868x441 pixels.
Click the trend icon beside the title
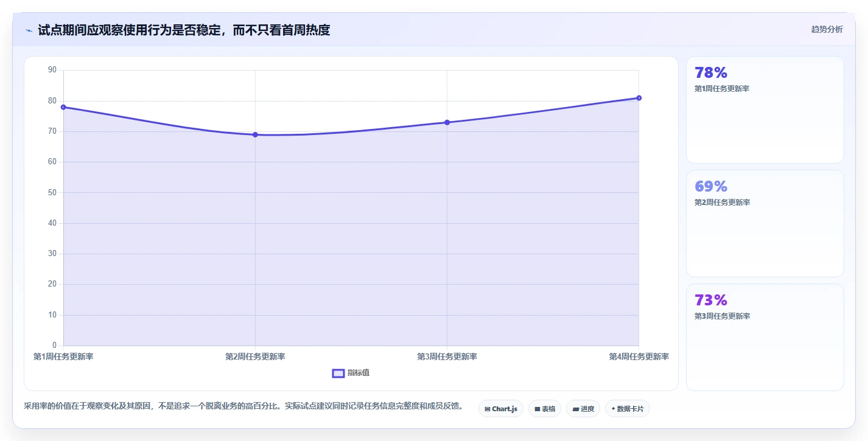(29, 30)
